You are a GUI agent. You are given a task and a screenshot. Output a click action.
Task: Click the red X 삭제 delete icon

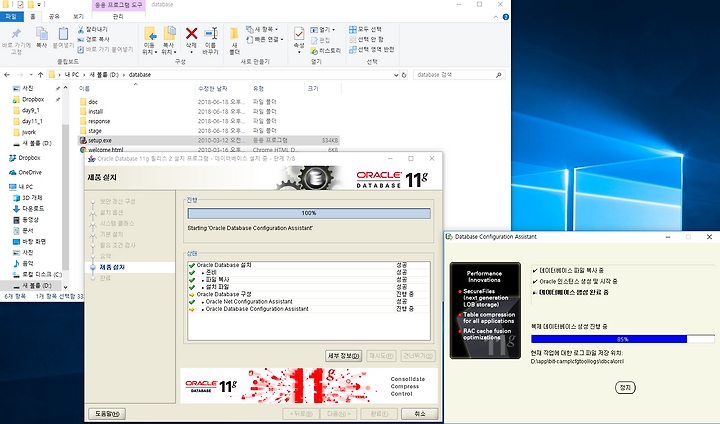(191, 34)
